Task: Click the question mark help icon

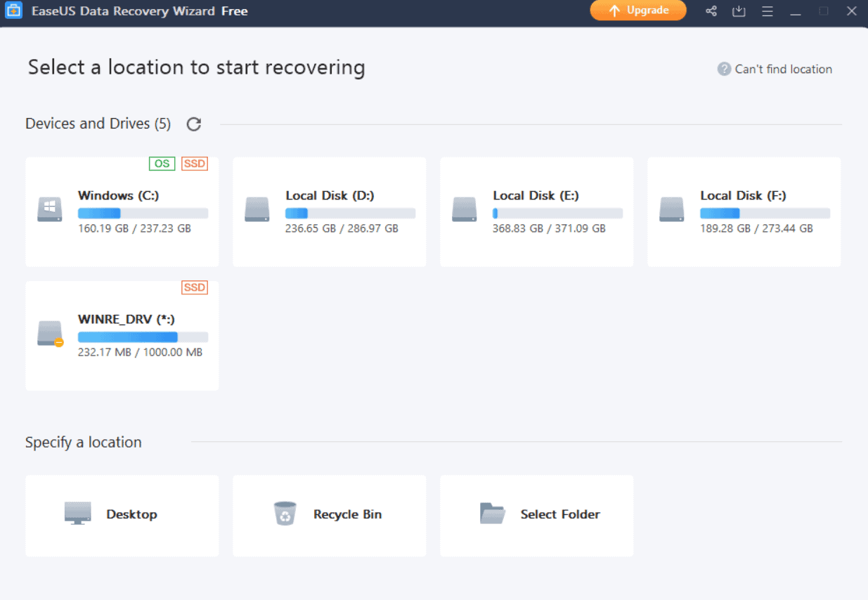Action: 724,69
